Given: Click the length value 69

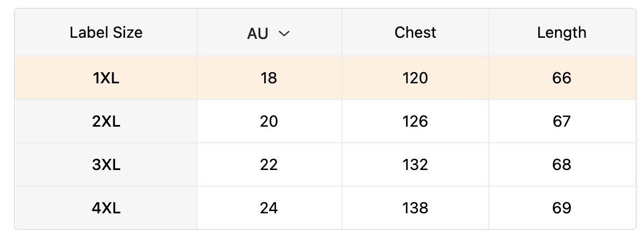Looking at the screenshot, I should tap(562, 208).
